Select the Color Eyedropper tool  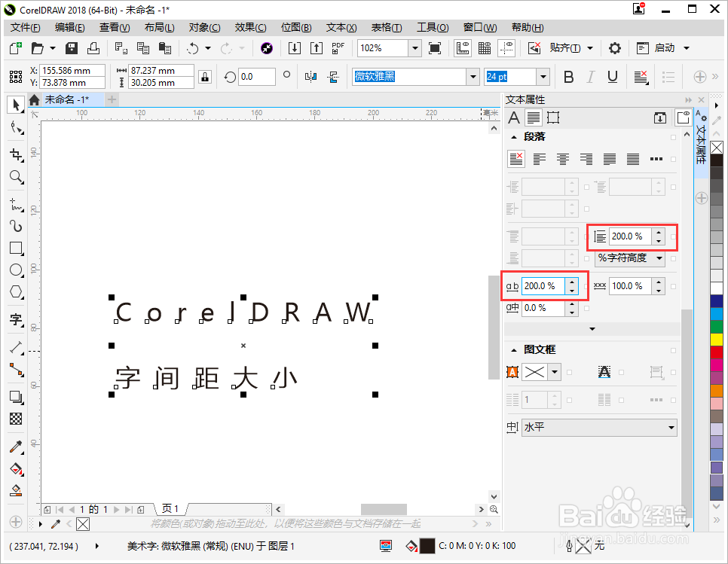[16, 447]
